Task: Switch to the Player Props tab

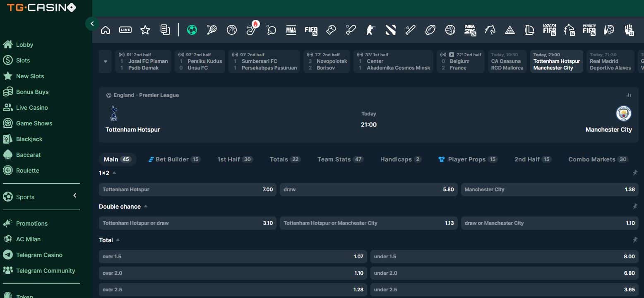Action: pyautogui.click(x=468, y=159)
